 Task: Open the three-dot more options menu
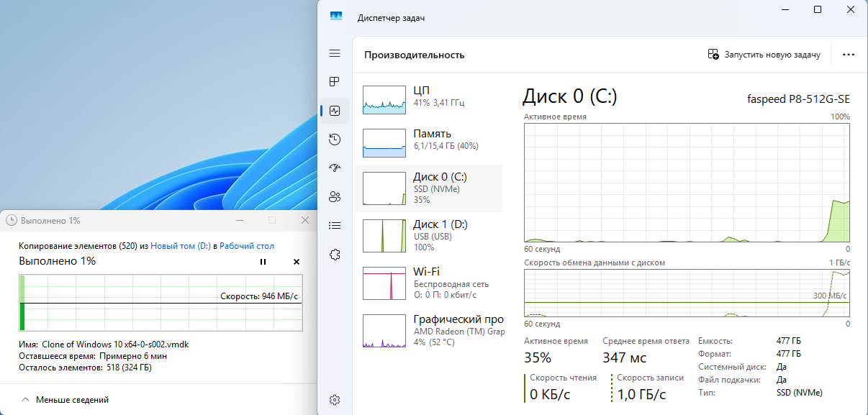coord(848,55)
